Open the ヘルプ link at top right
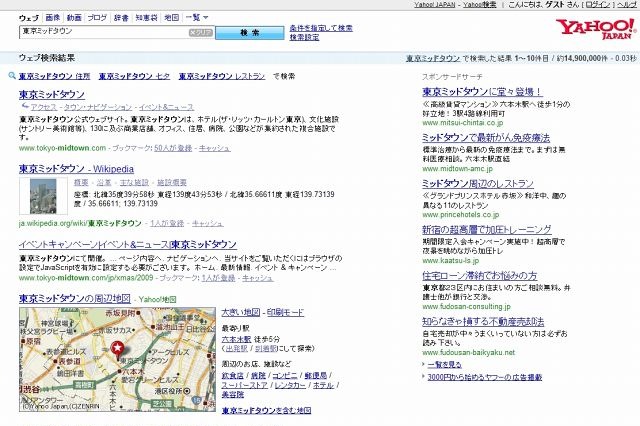Viewport: 640px width, 426px height. pyautogui.click(x=627, y=4)
